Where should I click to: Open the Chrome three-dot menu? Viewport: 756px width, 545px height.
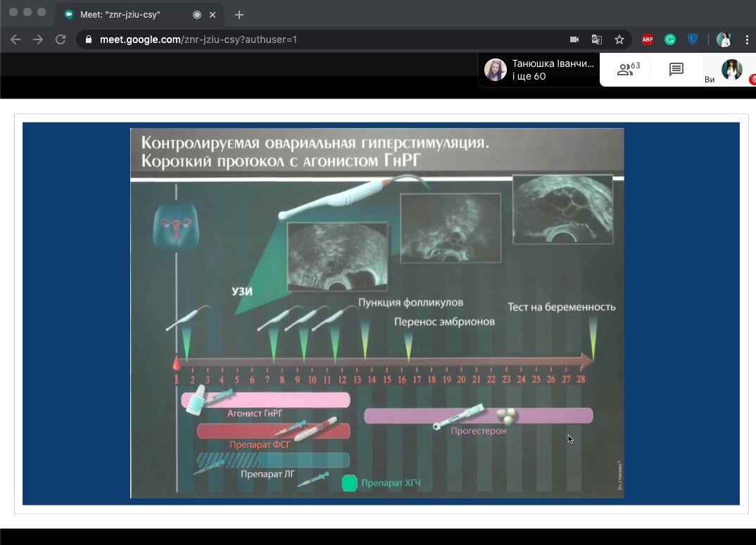coord(747,39)
